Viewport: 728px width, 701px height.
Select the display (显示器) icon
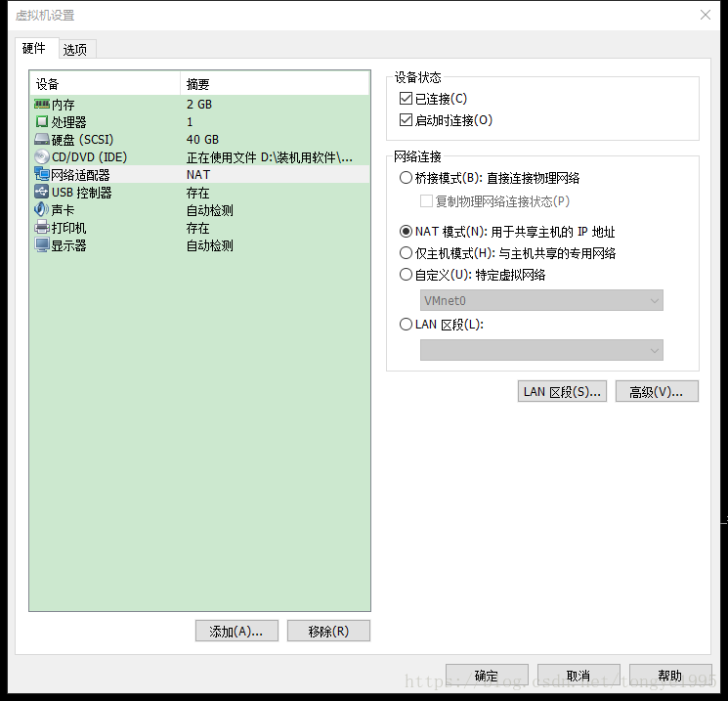coord(42,244)
